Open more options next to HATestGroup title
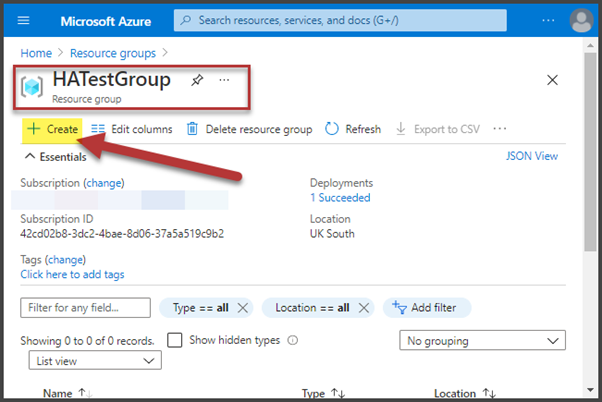The height and width of the screenshot is (402, 602). click(224, 80)
